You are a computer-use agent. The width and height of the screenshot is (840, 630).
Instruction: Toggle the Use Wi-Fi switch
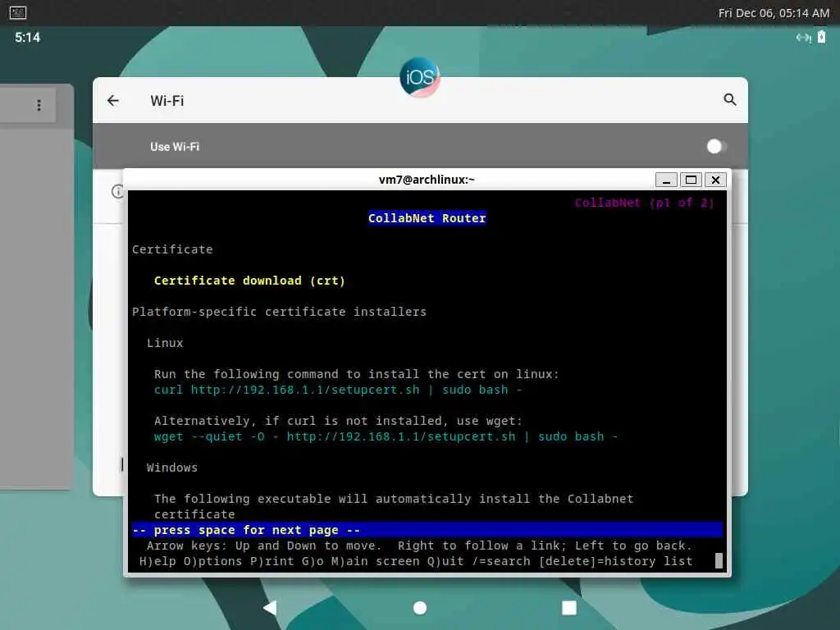[x=716, y=146]
